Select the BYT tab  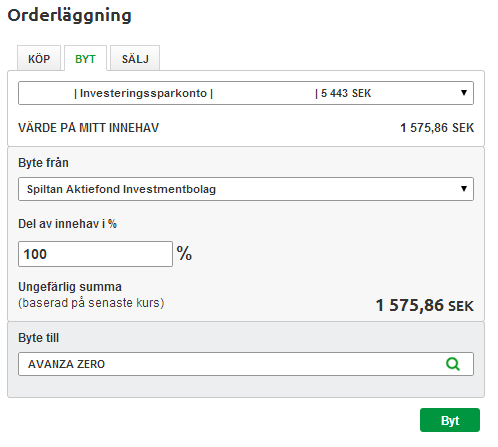85,59
